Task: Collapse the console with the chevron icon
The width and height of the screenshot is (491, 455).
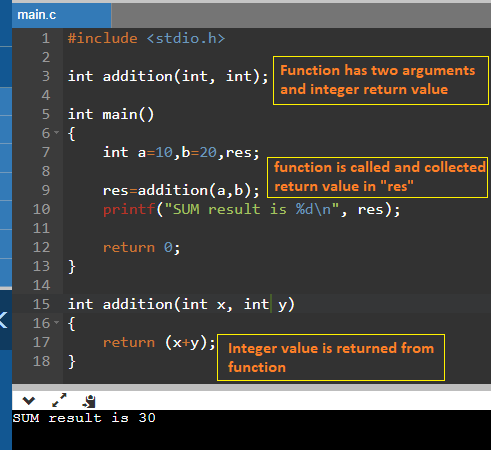Action: 29,400
